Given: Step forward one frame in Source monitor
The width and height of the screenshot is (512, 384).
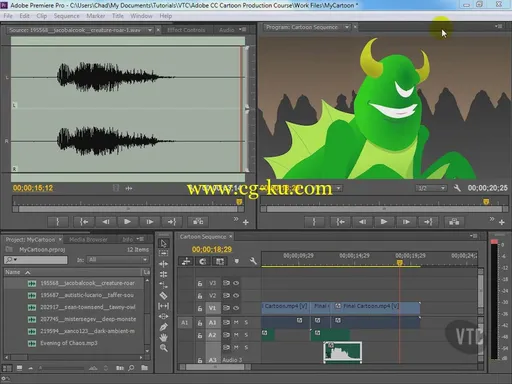Looking at the screenshot, I should [150, 222].
